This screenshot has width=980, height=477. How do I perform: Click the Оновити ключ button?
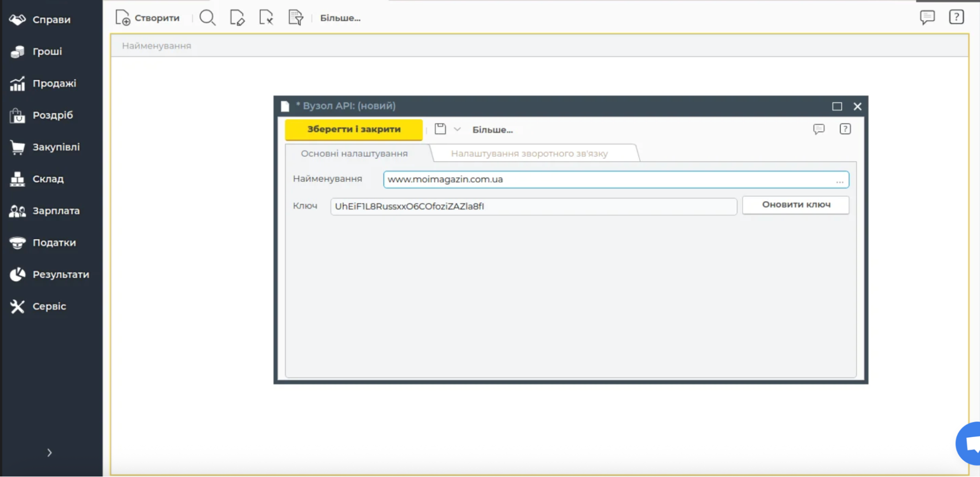796,205
